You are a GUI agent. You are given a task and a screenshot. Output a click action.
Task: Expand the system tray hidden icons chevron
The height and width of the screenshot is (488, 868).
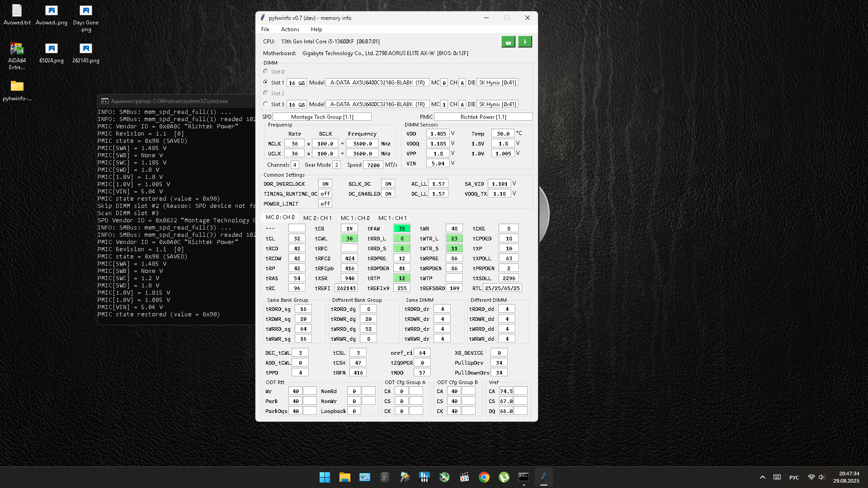click(762, 477)
